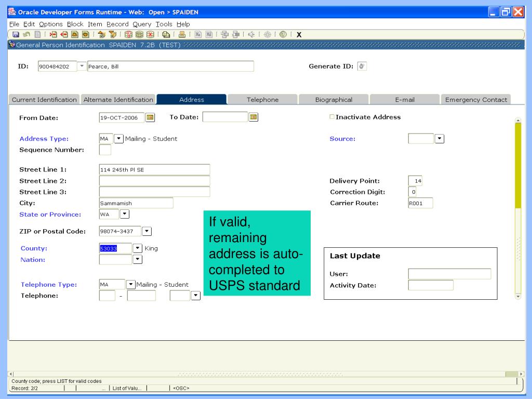Expand the Address Type dropdown

[118, 138]
